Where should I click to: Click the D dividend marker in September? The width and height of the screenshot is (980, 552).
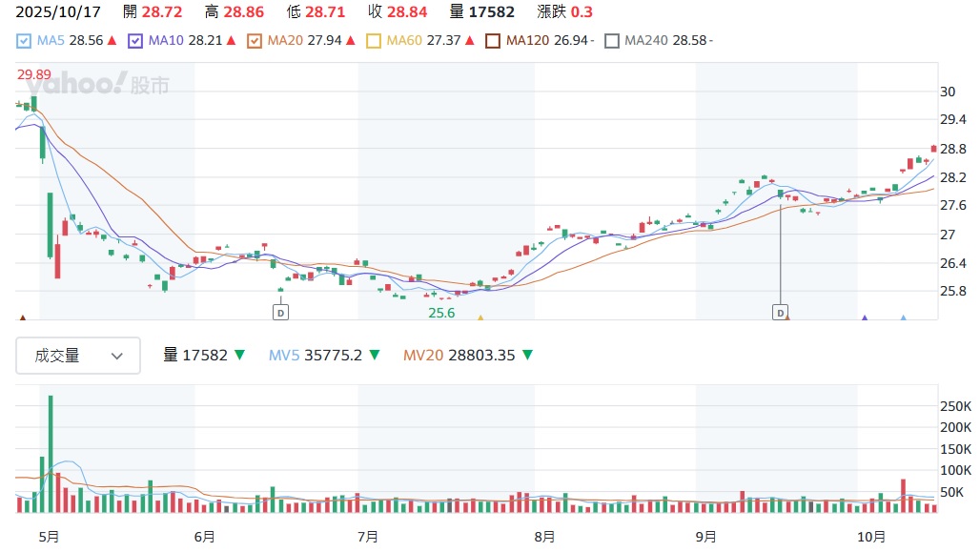pyautogui.click(x=780, y=312)
